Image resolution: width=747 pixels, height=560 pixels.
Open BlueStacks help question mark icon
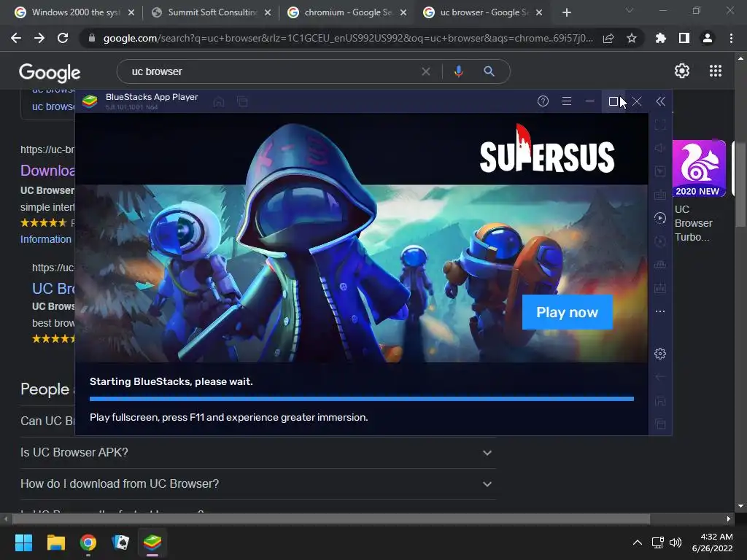[543, 101]
